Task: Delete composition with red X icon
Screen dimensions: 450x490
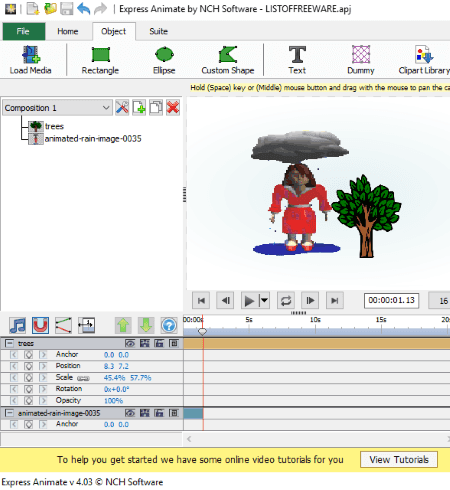Action: [x=173, y=107]
